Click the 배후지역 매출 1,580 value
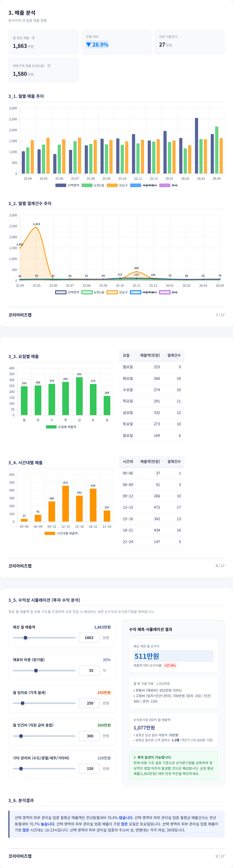This screenshot has height=868, width=233. coord(20,74)
